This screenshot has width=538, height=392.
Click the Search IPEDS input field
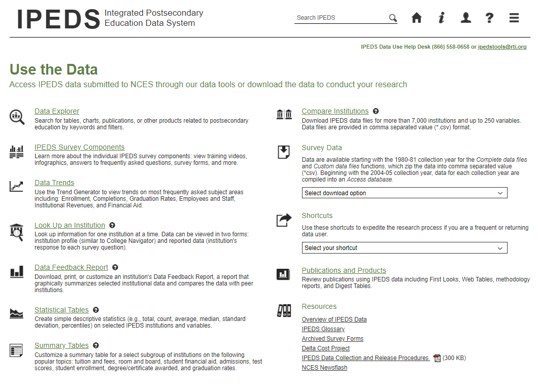[x=341, y=18]
